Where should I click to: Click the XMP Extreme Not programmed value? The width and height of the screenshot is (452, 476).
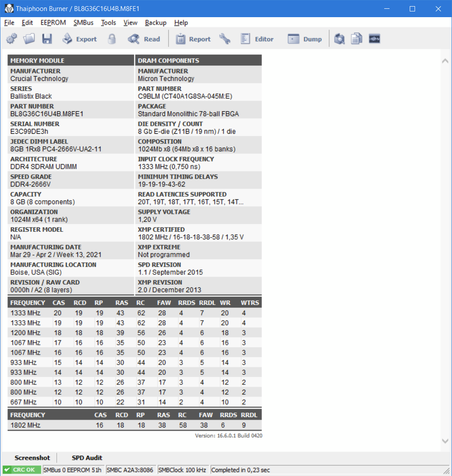tap(164, 255)
